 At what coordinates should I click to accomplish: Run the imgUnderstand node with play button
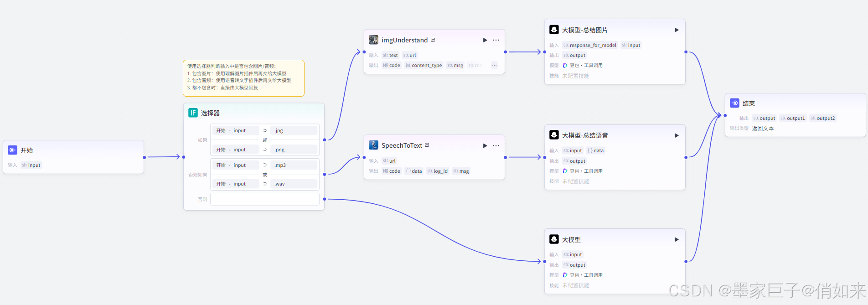[485, 40]
